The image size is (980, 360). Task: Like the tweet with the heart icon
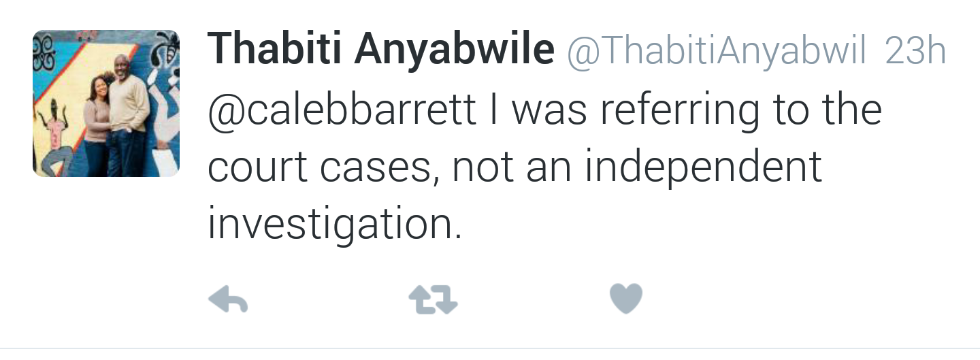pyautogui.click(x=626, y=299)
